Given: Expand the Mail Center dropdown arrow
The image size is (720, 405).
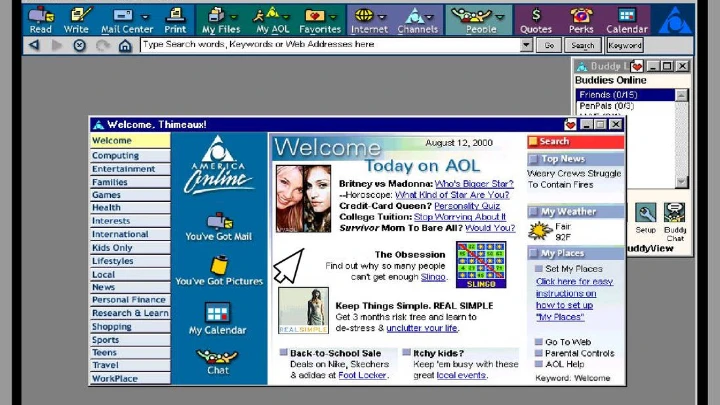Looking at the screenshot, I should pyautogui.click(x=145, y=17).
